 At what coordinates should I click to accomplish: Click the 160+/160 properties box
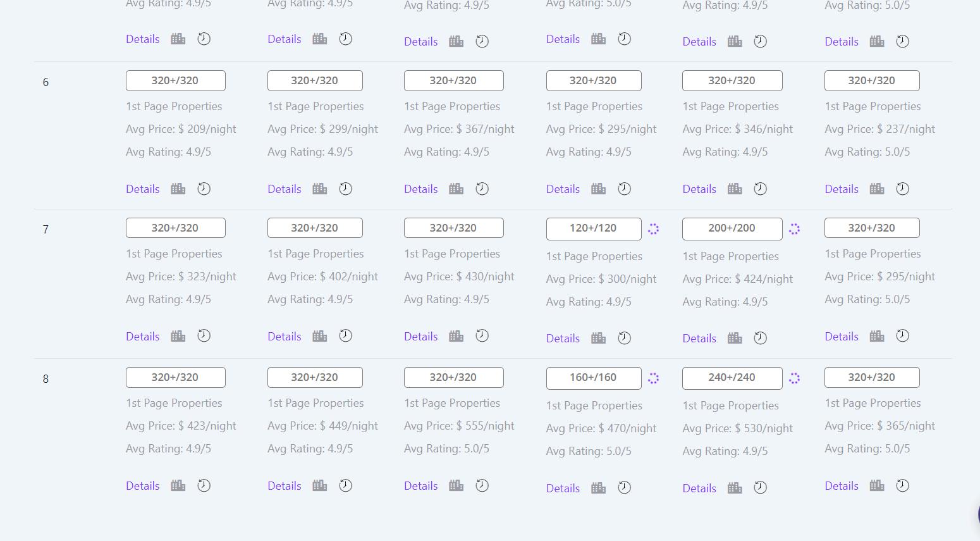click(594, 378)
